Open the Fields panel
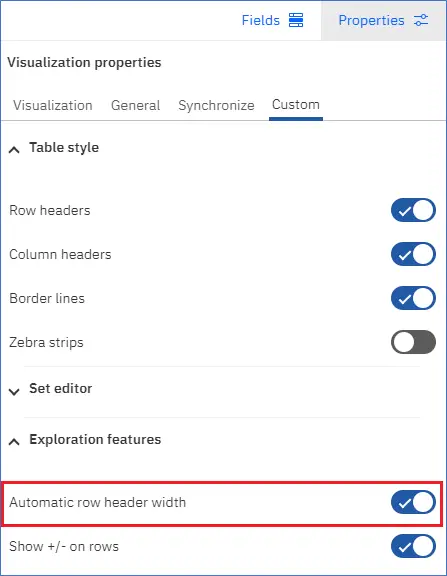The width and height of the screenshot is (447, 576). pyautogui.click(x=272, y=20)
